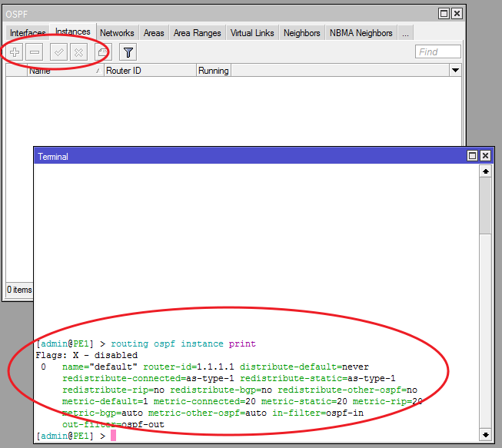This screenshot has width=502, height=448.
Task: Click the OSPF window title bar
Action: [221, 14]
